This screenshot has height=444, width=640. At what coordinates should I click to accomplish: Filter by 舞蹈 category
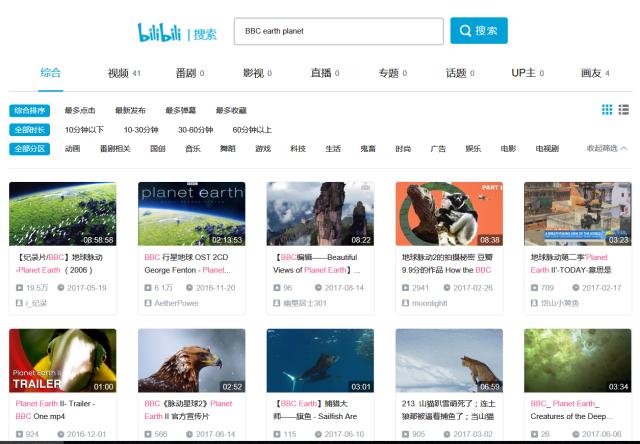(228, 149)
